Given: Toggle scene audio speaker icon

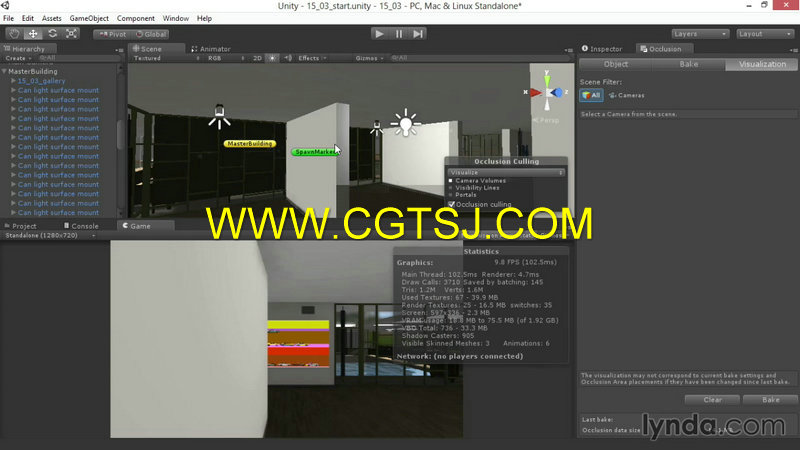Looking at the screenshot, I should click(x=288, y=58).
